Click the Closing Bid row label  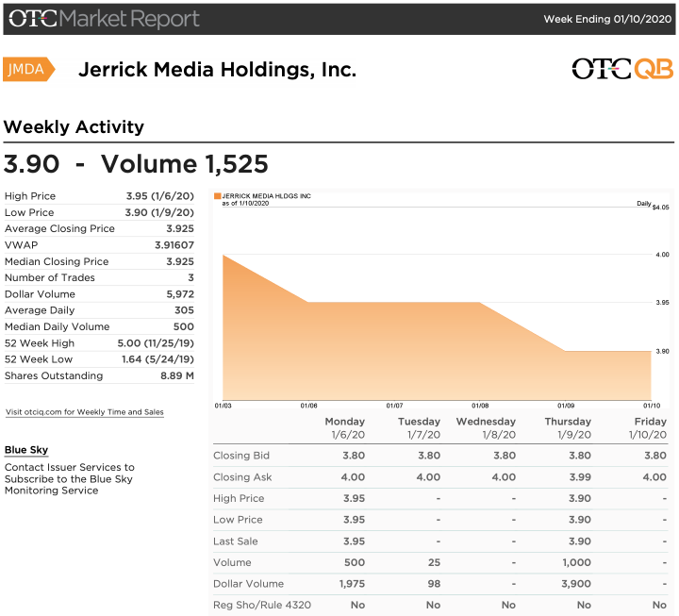[241, 456]
